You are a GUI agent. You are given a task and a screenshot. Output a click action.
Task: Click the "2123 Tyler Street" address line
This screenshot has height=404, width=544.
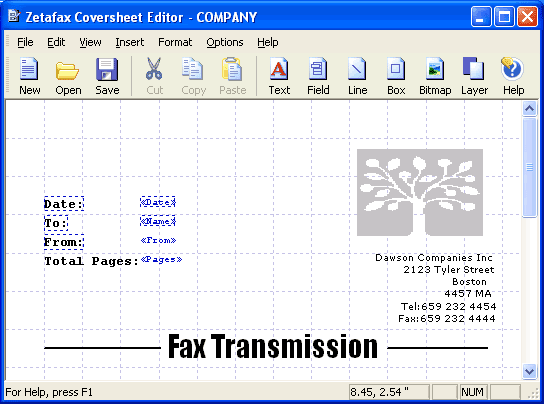coord(449,270)
